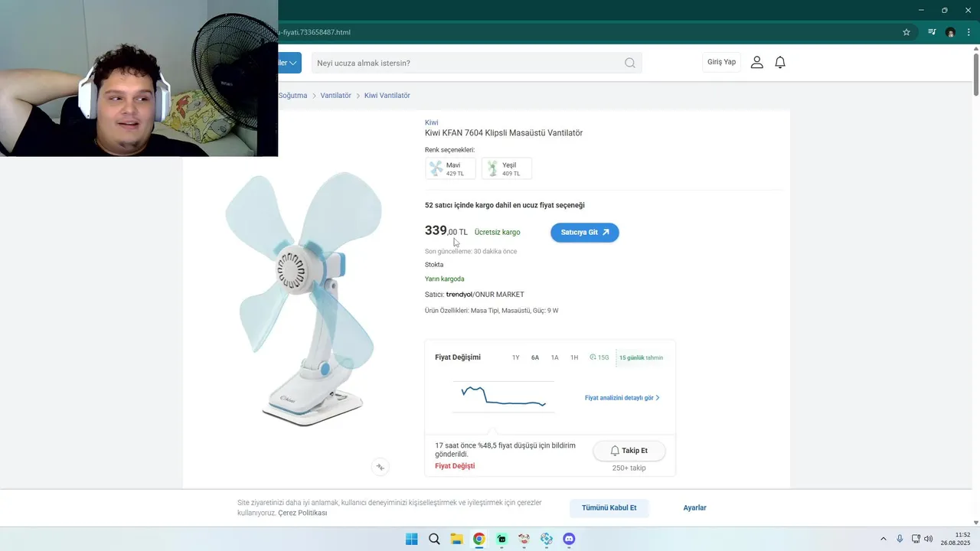
Task: Open the cow-face app in taskbar
Action: click(x=524, y=539)
